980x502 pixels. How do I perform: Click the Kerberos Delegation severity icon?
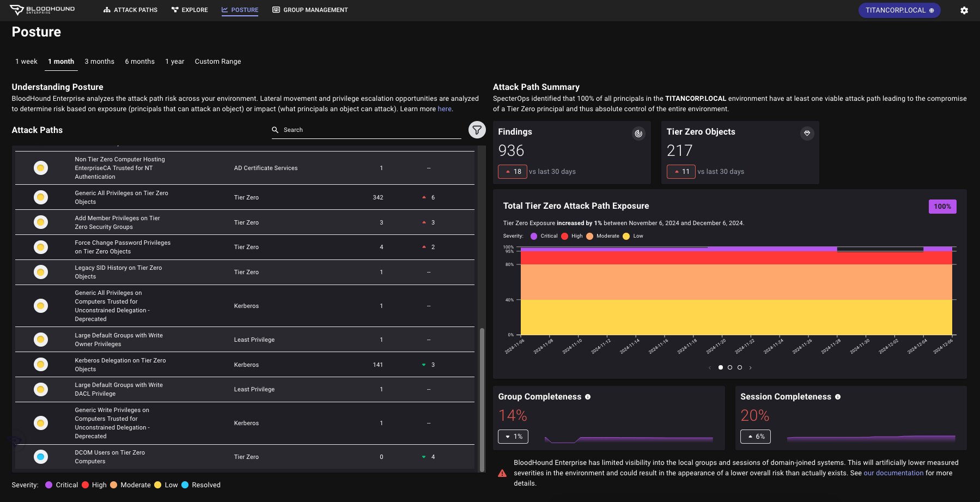(x=41, y=365)
